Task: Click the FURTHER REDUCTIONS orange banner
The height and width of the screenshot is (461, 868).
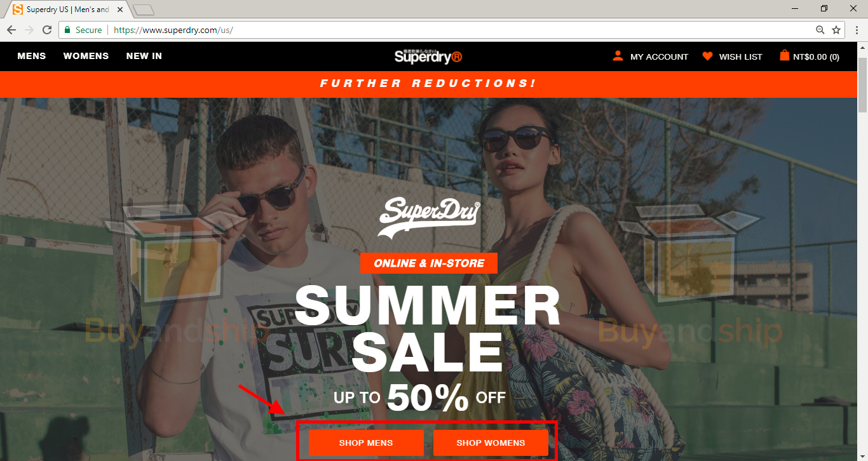Action: click(x=429, y=84)
